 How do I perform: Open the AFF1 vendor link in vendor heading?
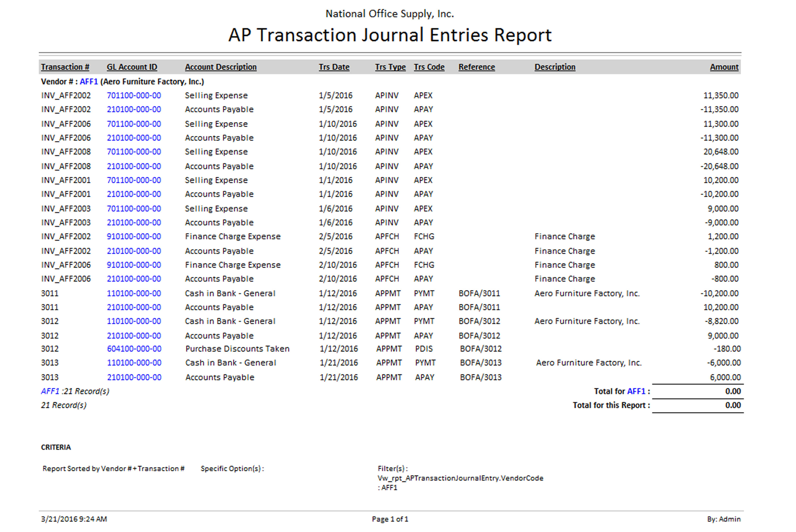pyautogui.click(x=89, y=81)
